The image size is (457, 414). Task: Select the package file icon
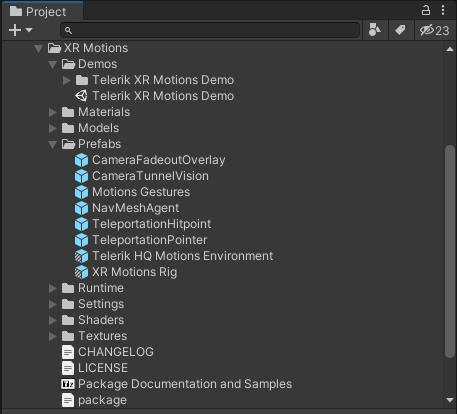tap(68, 400)
